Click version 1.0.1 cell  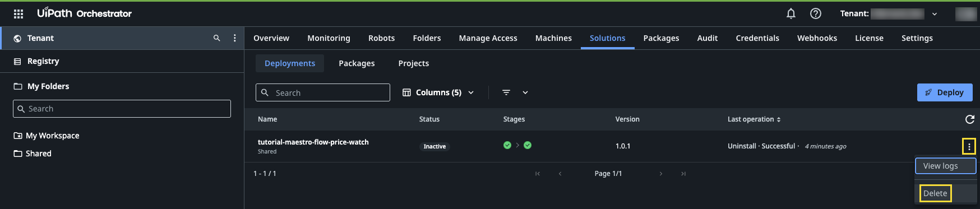623,146
